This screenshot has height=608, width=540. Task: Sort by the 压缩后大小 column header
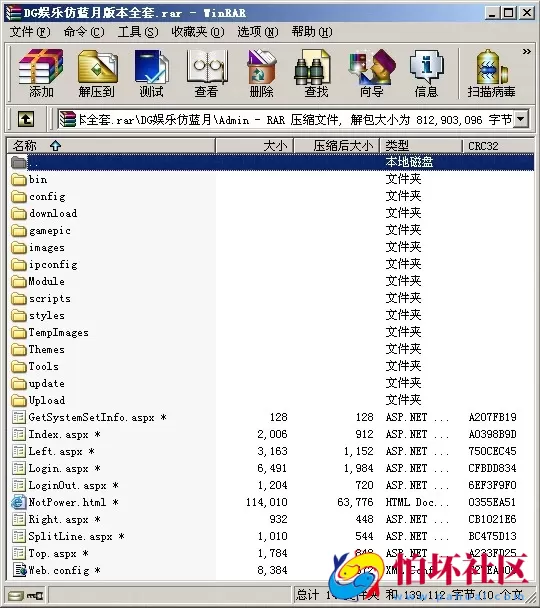point(337,146)
